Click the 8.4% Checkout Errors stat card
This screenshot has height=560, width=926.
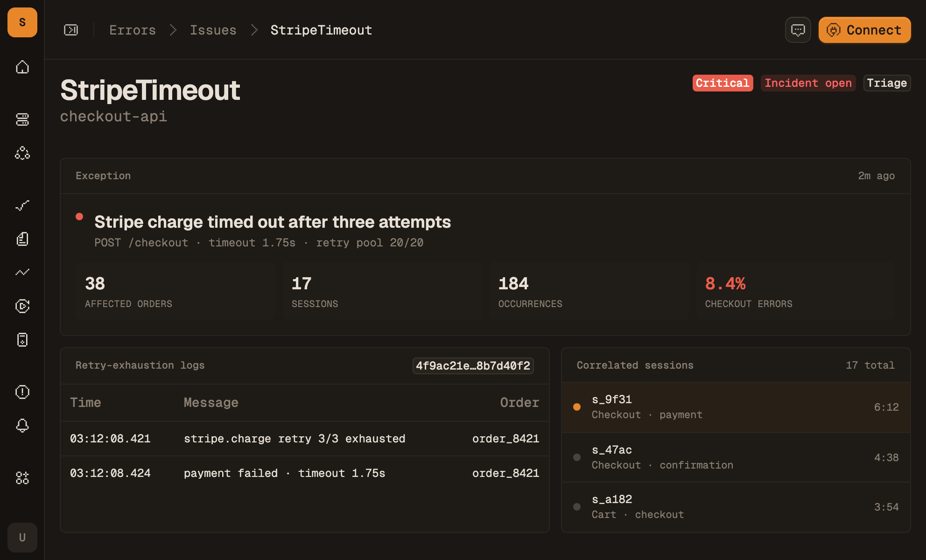pyautogui.click(x=795, y=291)
